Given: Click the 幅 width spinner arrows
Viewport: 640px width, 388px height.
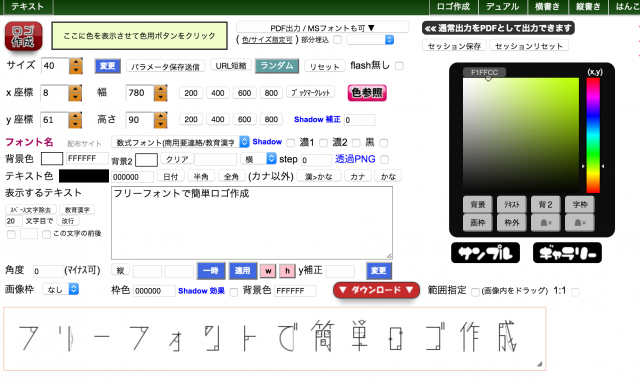Looking at the screenshot, I should pos(160,93).
